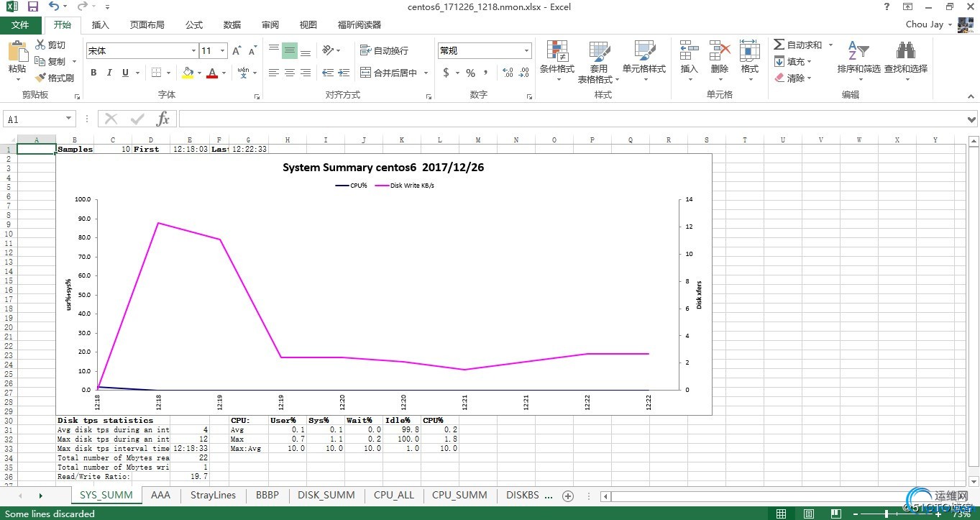The width and height of the screenshot is (980, 520).
Task: Click Delete cells 删除
Action: [x=720, y=60]
